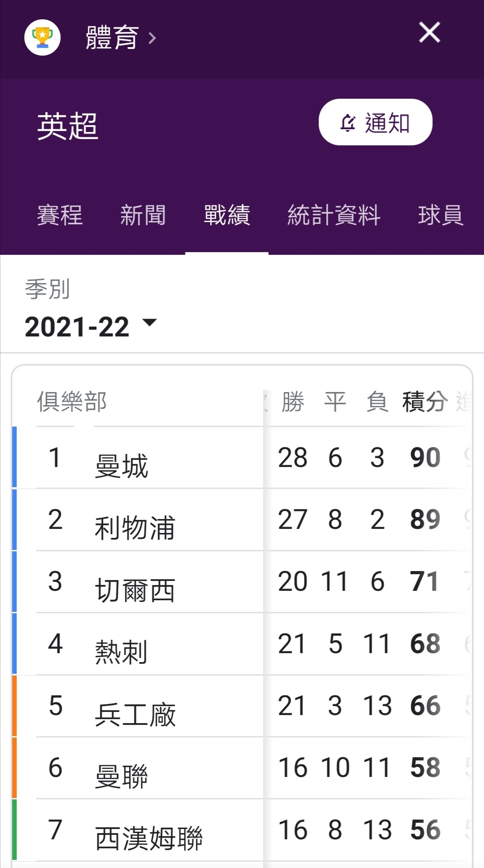
Task: Open the 體育 breadcrumb chevron
Action: (x=152, y=38)
